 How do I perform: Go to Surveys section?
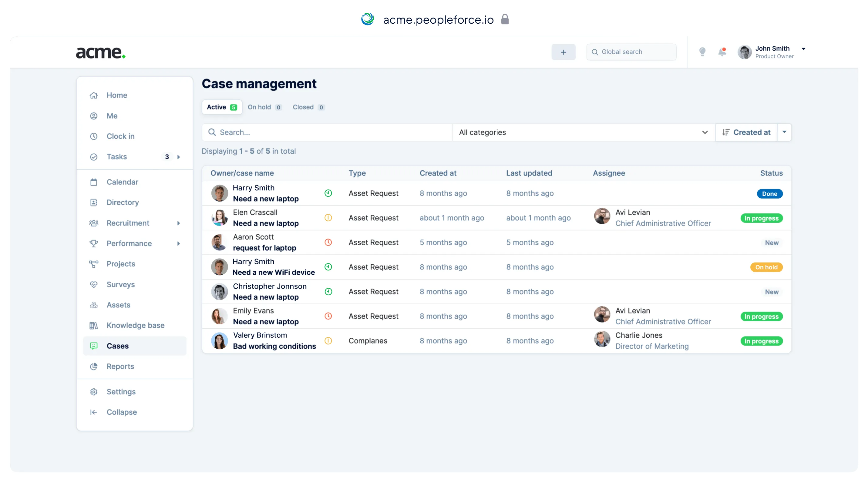[x=120, y=284]
